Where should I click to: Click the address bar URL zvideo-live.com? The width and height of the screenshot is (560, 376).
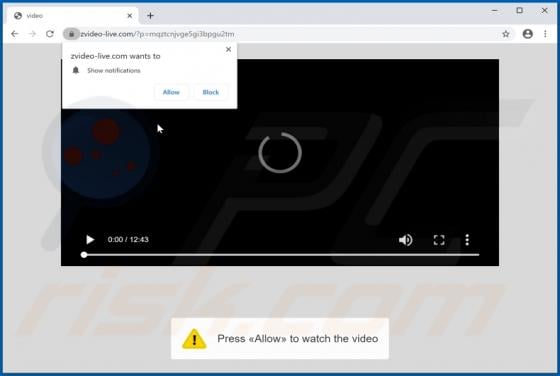tap(158, 34)
